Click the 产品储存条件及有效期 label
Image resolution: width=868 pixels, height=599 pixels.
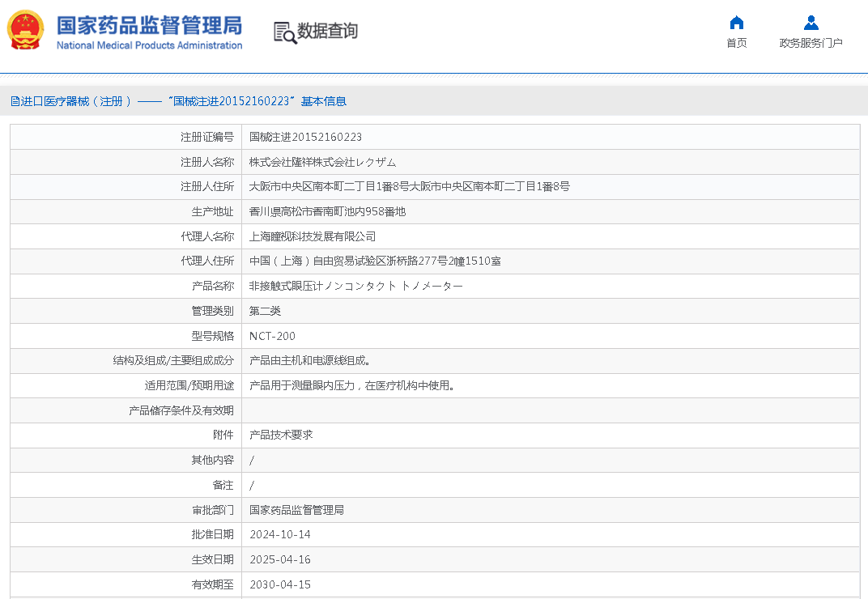click(181, 410)
